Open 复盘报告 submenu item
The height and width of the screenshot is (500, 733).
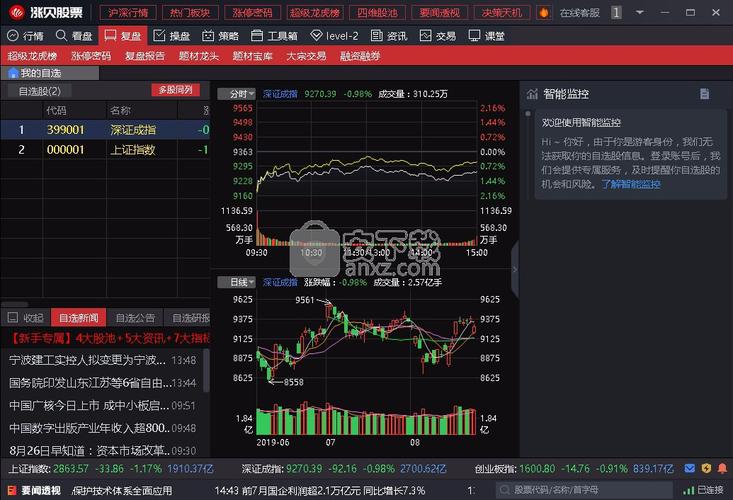(145, 56)
